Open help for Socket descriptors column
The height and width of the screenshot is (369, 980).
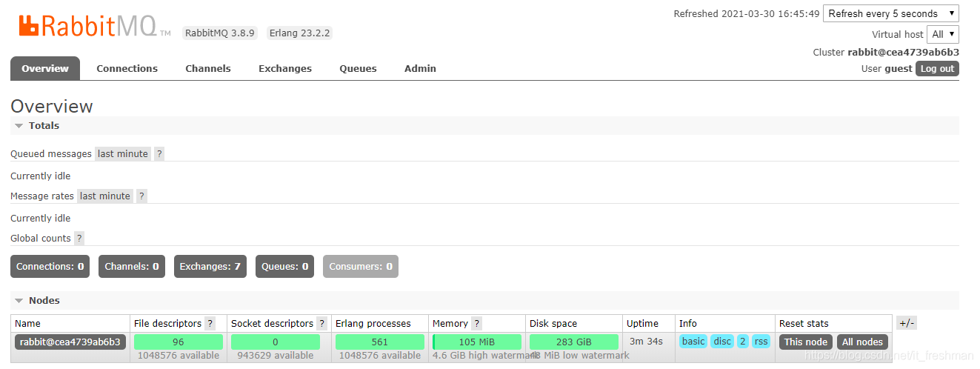click(321, 324)
